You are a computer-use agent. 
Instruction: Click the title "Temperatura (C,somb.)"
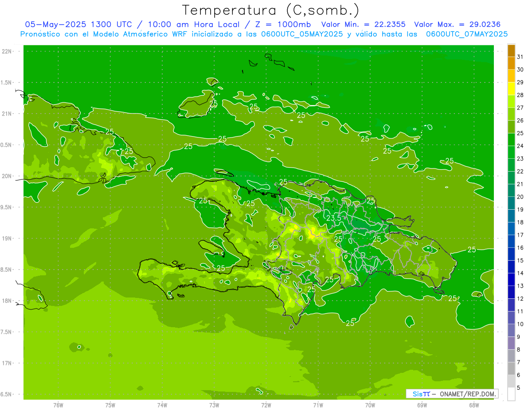[270, 10]
